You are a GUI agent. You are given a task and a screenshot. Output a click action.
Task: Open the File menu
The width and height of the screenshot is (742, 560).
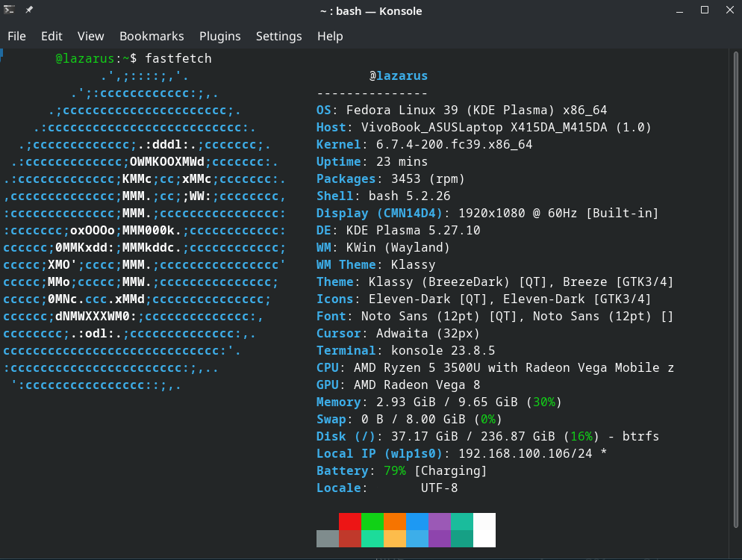pyautogui.click(x=16, y=36)
